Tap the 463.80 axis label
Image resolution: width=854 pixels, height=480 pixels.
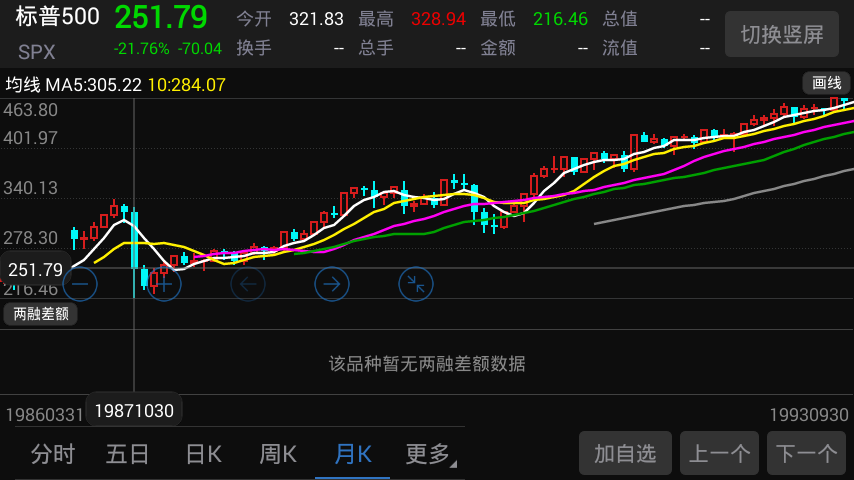pos(30,110)
